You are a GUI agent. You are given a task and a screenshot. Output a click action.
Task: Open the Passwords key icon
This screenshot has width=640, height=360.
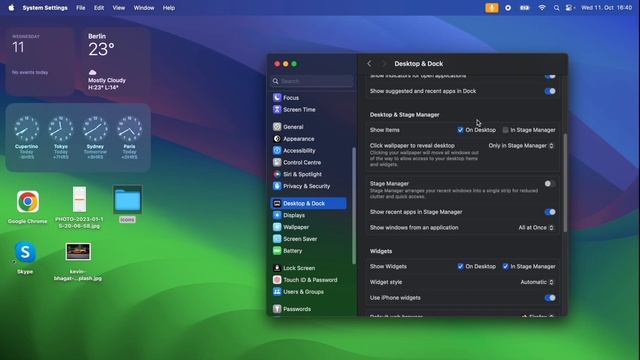(277, 309)
